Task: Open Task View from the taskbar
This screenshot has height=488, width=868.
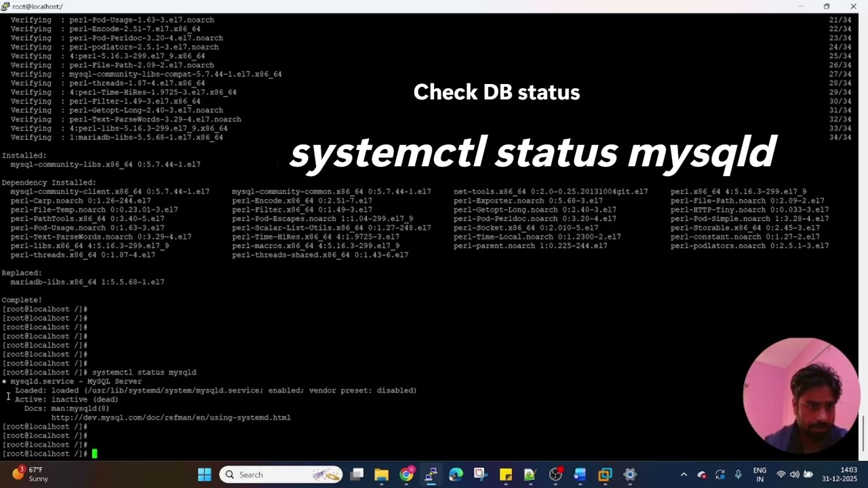Action: coord(357,474)
